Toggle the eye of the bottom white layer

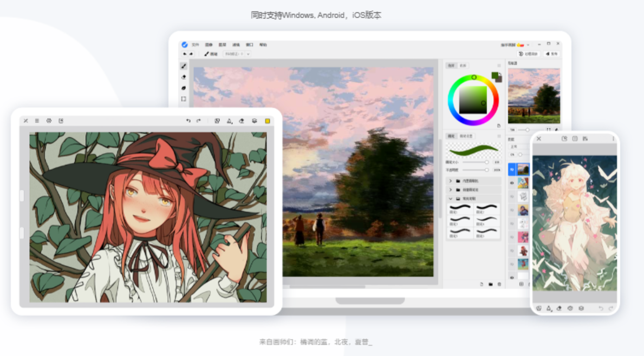(512, 277)
